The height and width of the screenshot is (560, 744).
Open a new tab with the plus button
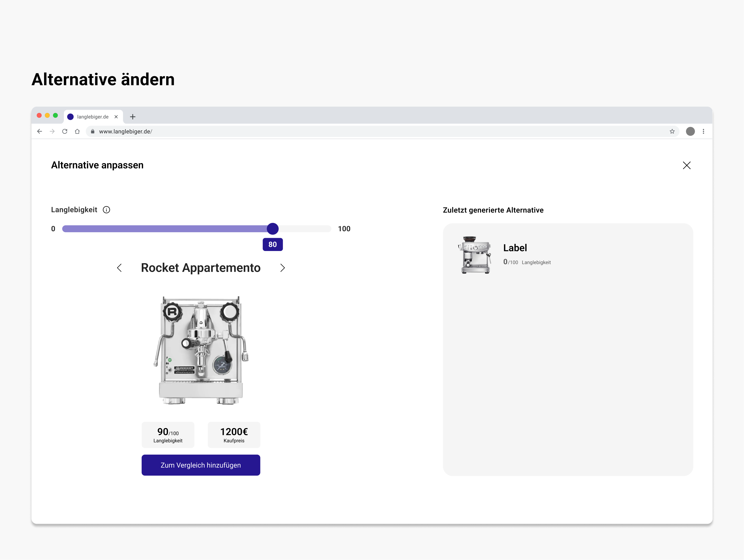click(x=132, y=117)
